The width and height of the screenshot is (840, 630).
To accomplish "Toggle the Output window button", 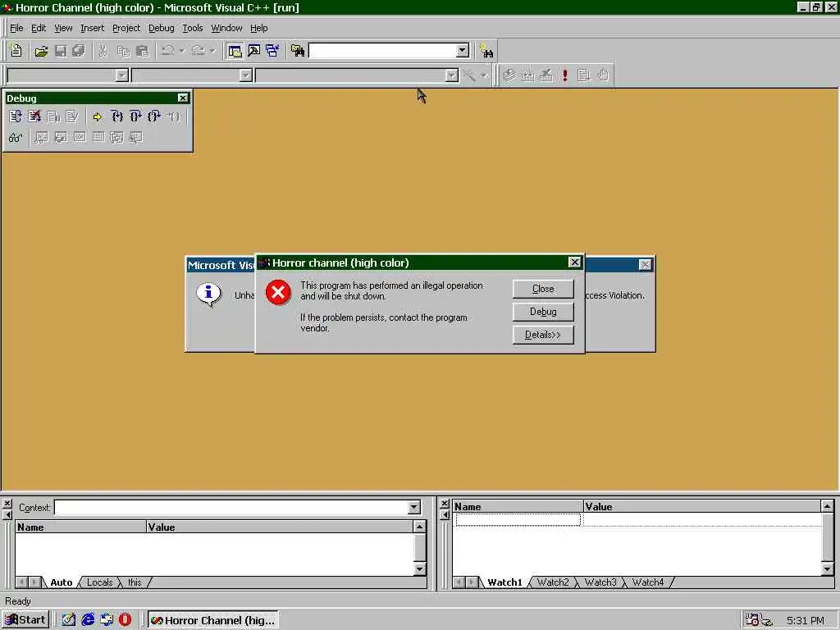I will pos(254,51).
